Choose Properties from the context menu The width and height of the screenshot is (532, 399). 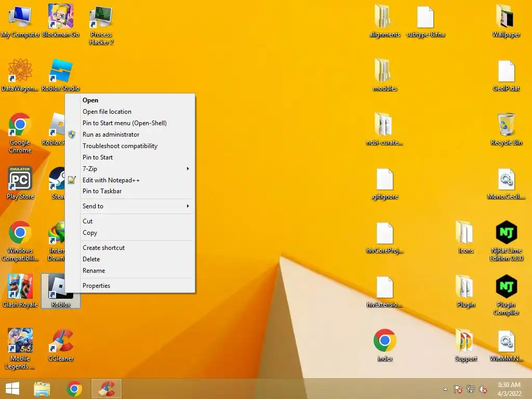tap(137, 286)
